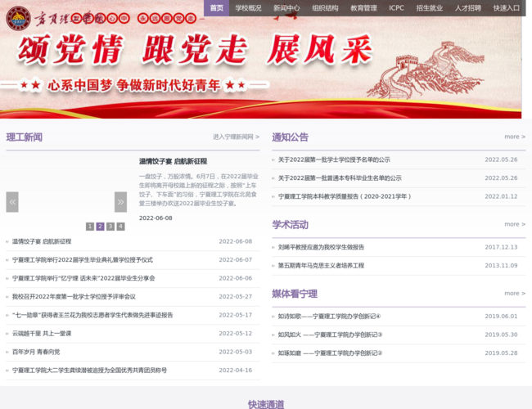532x409 pixels.
Task: Open the 教育管理 menu item
Action: (x=363, y=8)
